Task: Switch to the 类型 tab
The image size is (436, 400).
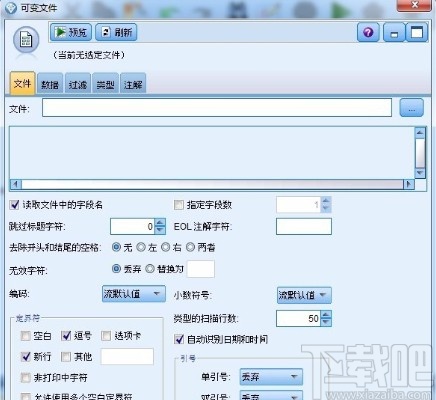Action: point(105,84)
